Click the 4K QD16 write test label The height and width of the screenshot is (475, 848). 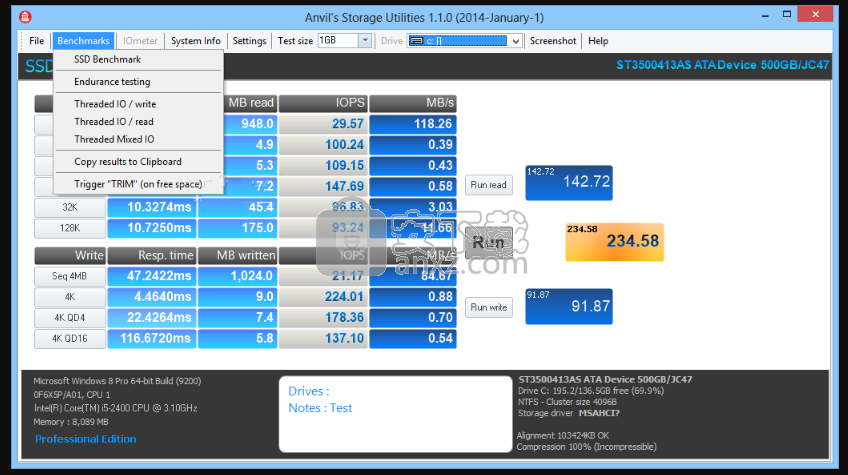click(70, 339)
